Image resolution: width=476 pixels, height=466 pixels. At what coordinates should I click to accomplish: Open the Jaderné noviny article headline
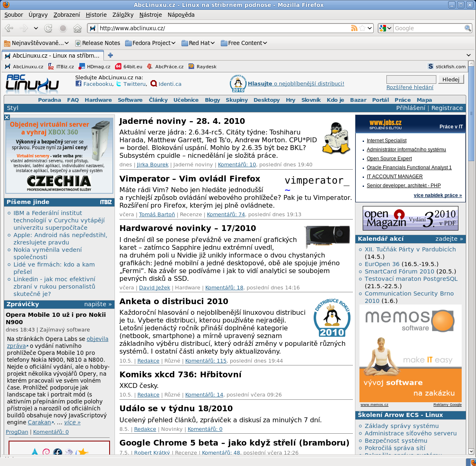tap(182, 121)
